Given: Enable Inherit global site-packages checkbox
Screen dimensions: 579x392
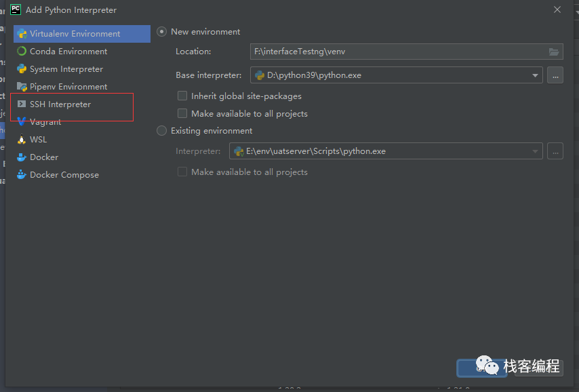Looking at the screenshot, I should pyautogui.click(x=182, y=96).
